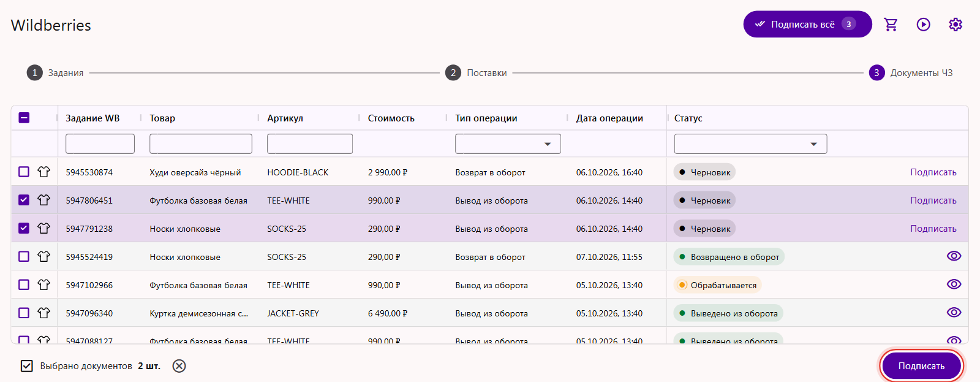Image resolution: width=980 pixels, height=382 pixels.
Task: Focus the 'Артикул' filter input
Action: [x=310, y=143]
